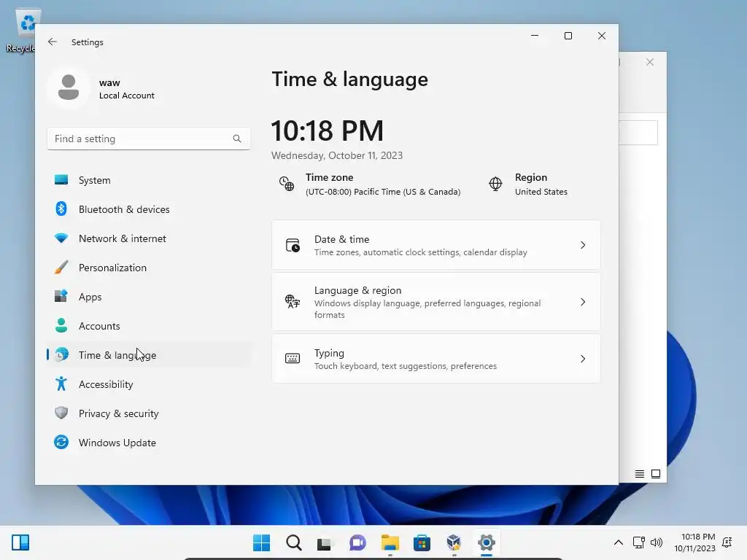Expand the Language & region row chevron
The width and height of the screenshot is (747, 560).
(583, 302)
